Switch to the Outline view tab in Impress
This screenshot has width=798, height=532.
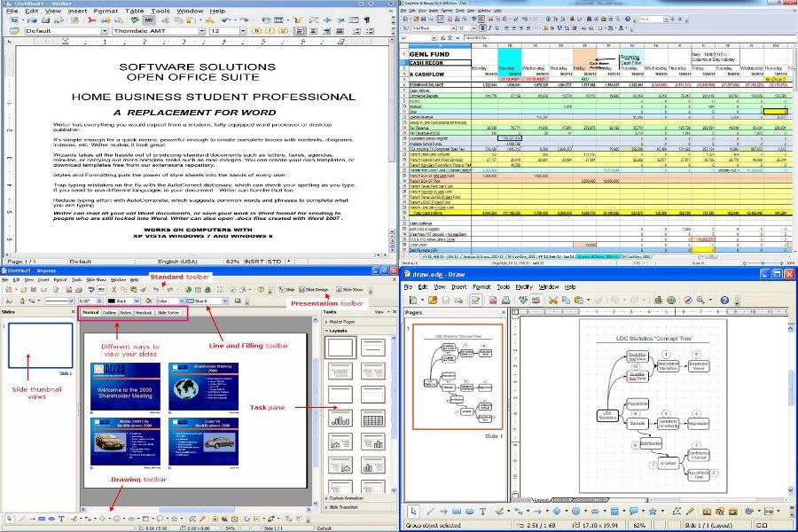(x=109, y=313)
